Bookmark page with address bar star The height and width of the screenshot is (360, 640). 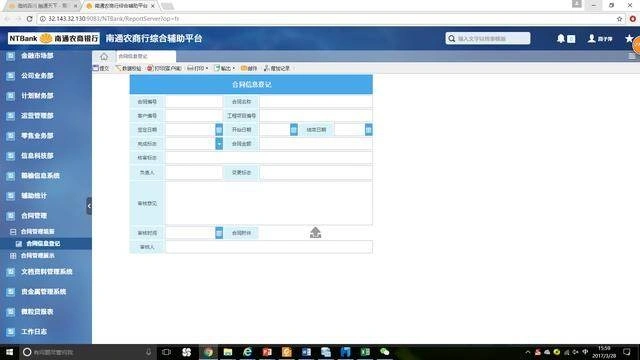619,19
